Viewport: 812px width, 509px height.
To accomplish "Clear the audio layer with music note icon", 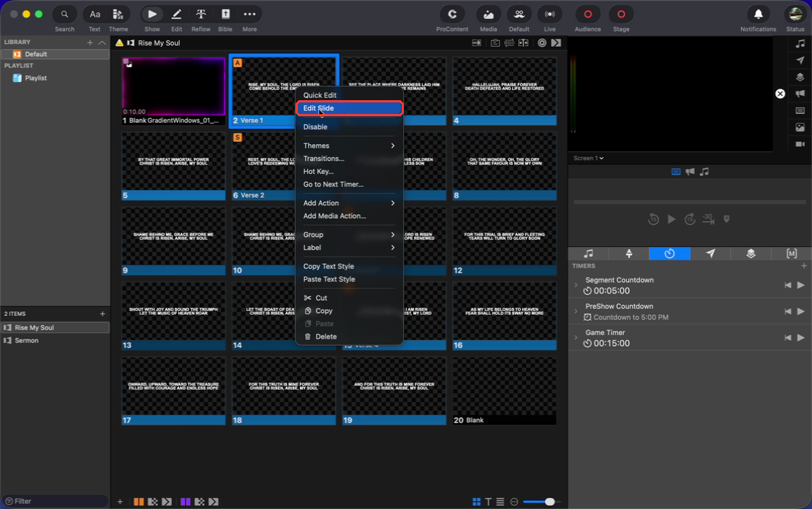I will [x=800, y=43].
